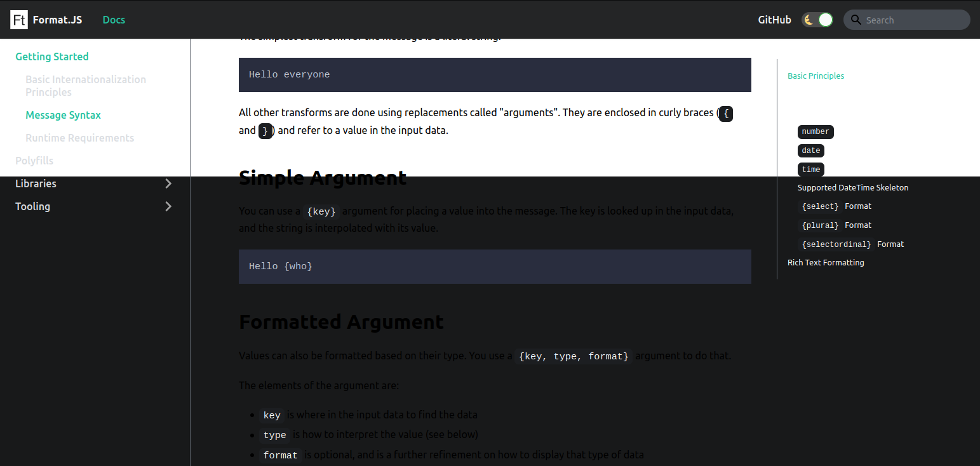Click the number badge in the right panel

(x=816, y=131)
